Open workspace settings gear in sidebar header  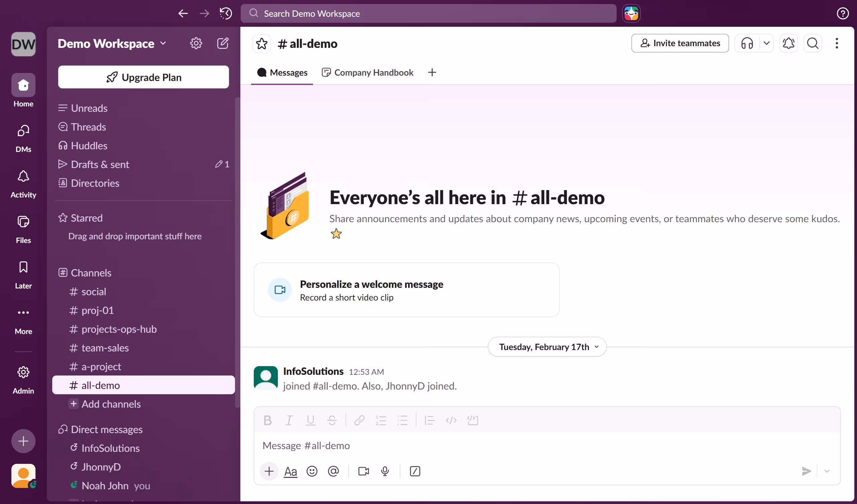pyautogui.click(x=196, y=43)
